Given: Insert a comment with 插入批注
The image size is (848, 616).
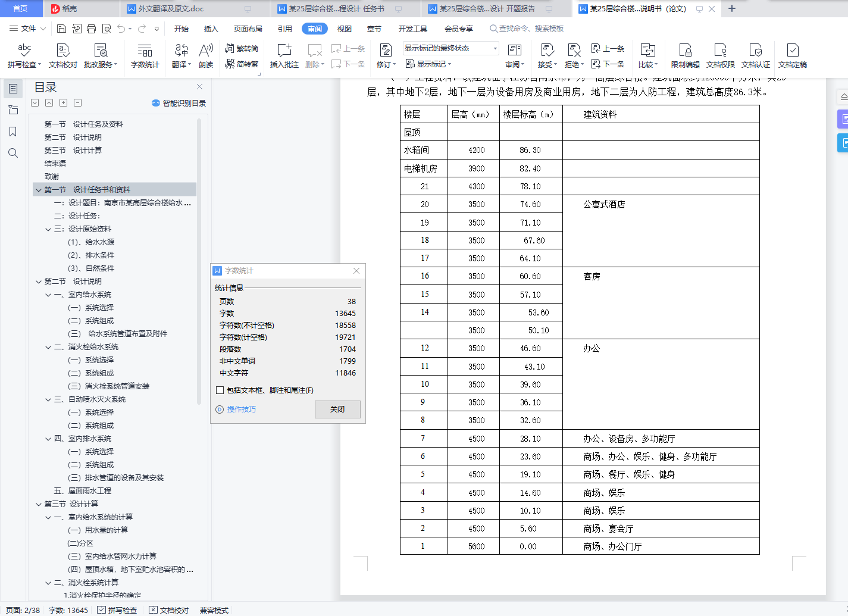Looking at the screenshot, I should coord(284,56).
